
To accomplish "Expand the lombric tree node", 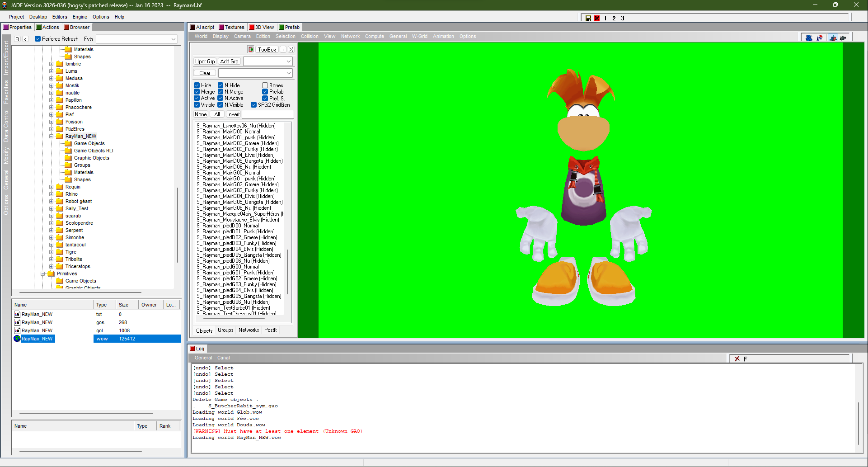I will click(x=52, y=64).
